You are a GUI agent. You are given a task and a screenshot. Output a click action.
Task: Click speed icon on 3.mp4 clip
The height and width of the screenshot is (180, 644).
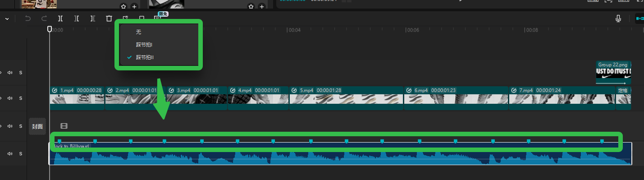pos(172,90)
